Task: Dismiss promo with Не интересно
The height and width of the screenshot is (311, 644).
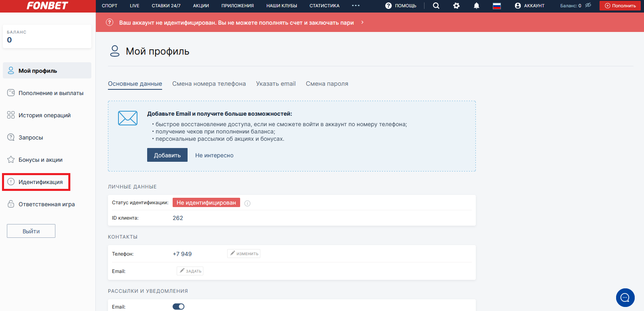Action: click(214, 155)
